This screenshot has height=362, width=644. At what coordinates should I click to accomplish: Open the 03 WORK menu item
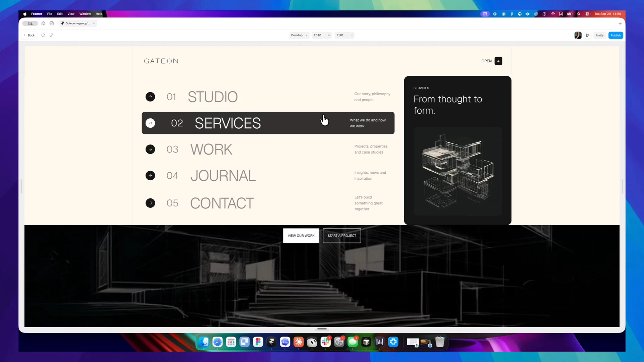[268, 149]
